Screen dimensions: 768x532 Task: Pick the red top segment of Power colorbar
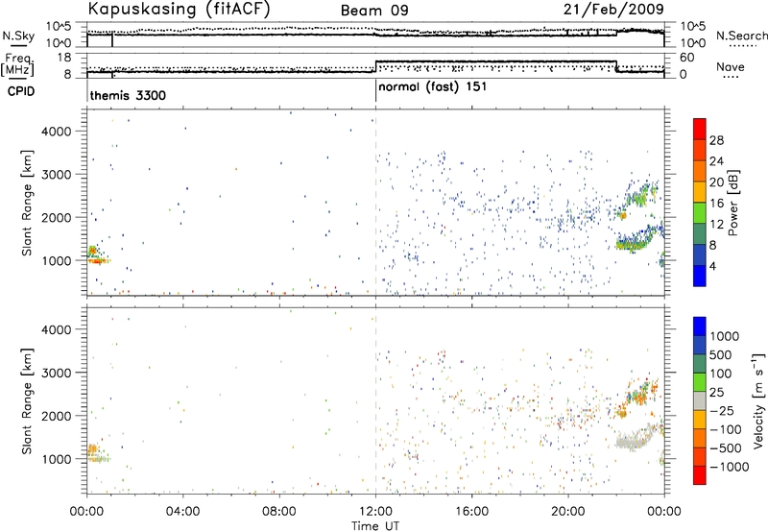(700, 130)
